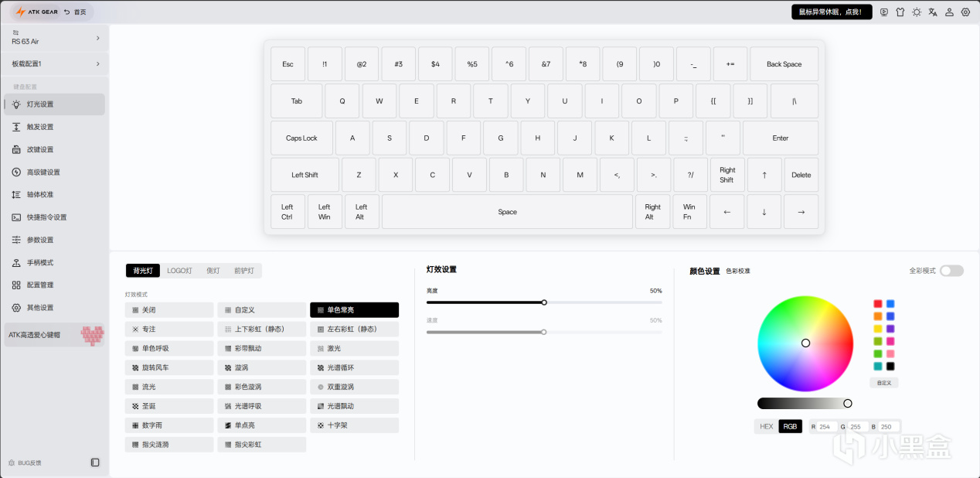Select the 单色呼吸 lighting effect
The height and width of the screenshot is (478, 980).
point(169,348)
